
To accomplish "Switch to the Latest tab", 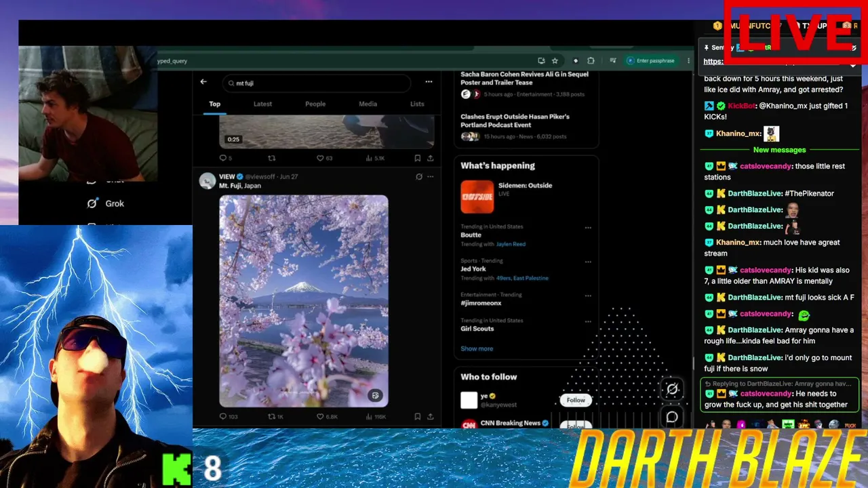I will point(262,104).
